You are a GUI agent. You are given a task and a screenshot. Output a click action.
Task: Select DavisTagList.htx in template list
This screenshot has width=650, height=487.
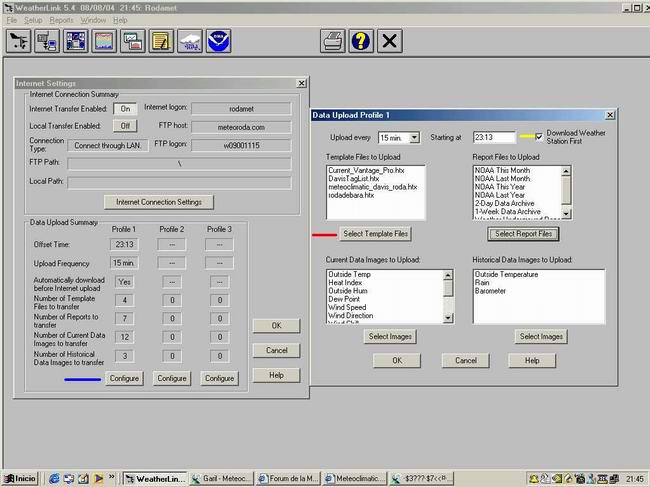354,179
